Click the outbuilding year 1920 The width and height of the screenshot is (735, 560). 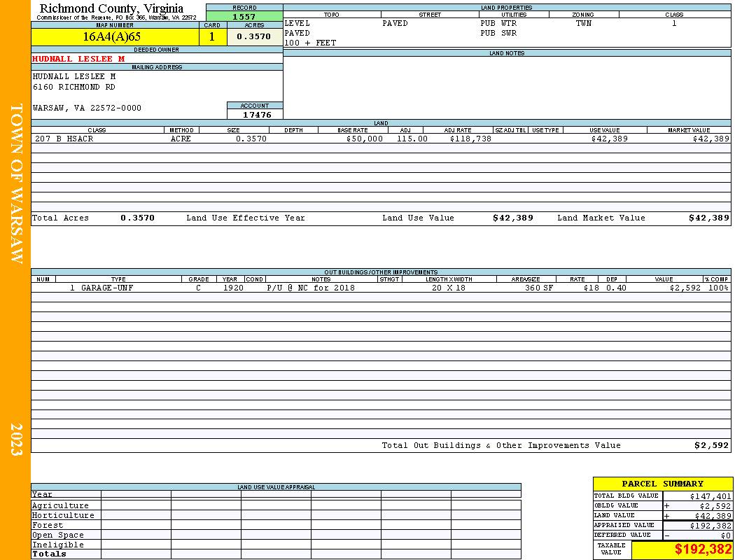coord(233,288)
